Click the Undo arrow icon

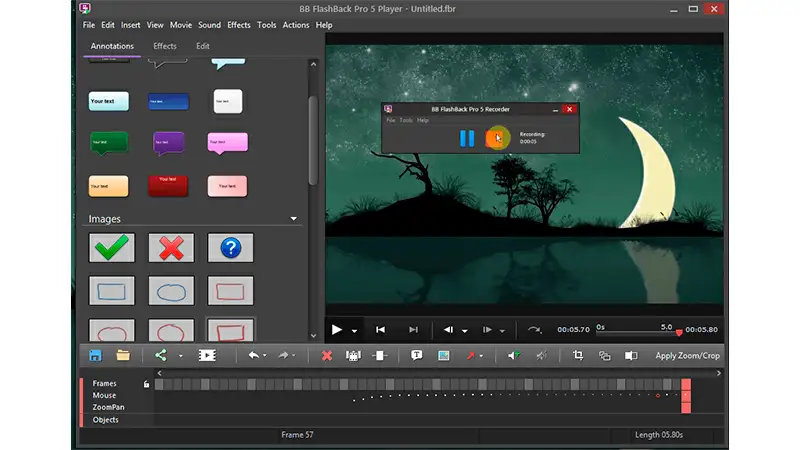pyautogui.click(x=253, y=355)
